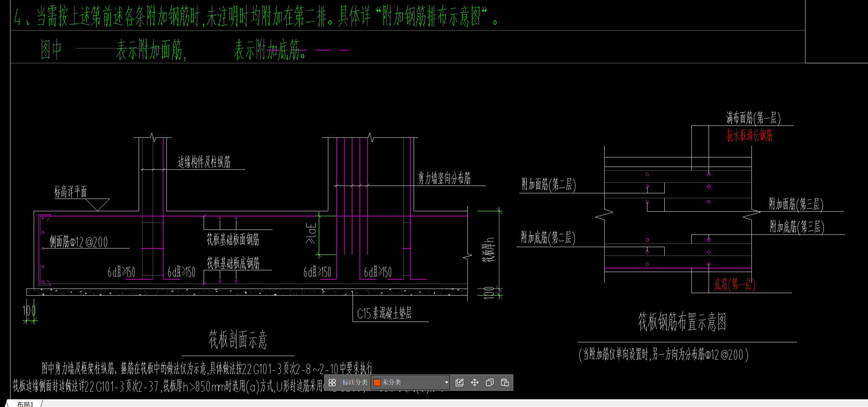Viewport: 868px width, 407px height.
Task: Select the 附加底筋(第三层) label
Action: [797, 227]
